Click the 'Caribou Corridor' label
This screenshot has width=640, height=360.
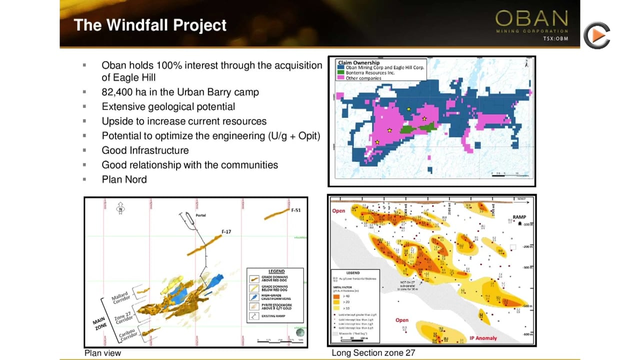pyautogui.click(x=129, y=333)
